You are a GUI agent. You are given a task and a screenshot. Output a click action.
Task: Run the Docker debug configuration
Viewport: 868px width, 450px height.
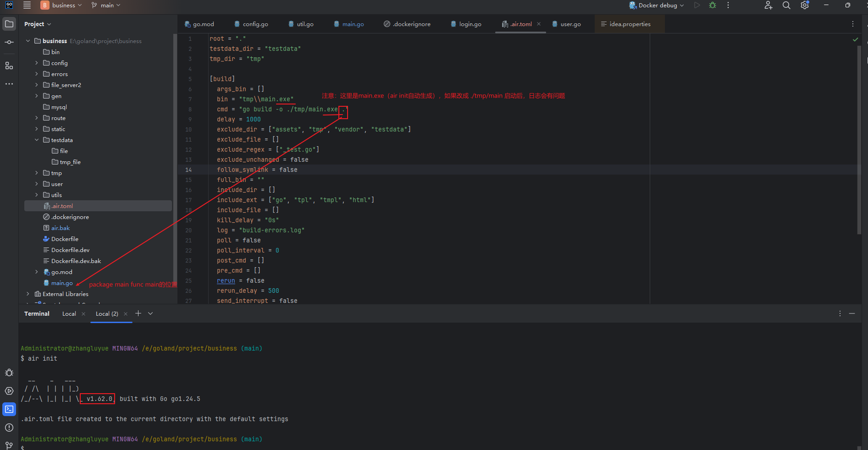(x=697, y=5)
